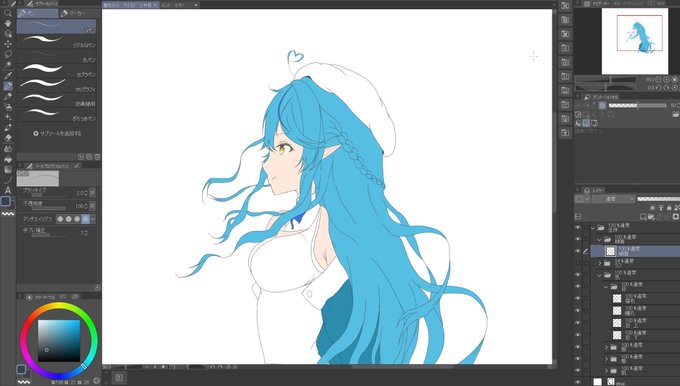Select the Eyedropper tool
The height and width of the screenshot is (386, 680).
tap(8, 75)
